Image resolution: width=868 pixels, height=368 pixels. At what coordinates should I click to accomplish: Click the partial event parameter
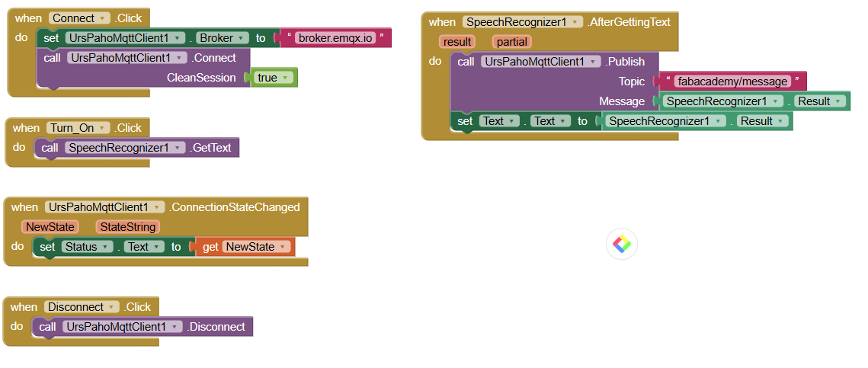point(512,41)
